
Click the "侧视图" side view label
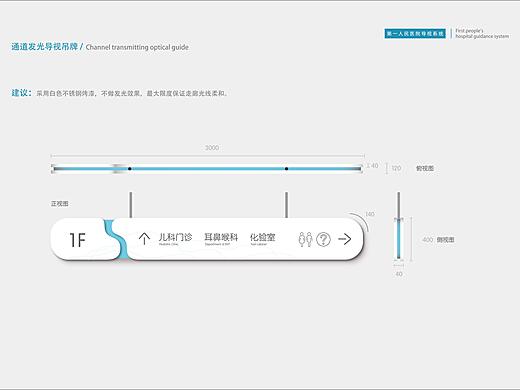tap(445, 240)
